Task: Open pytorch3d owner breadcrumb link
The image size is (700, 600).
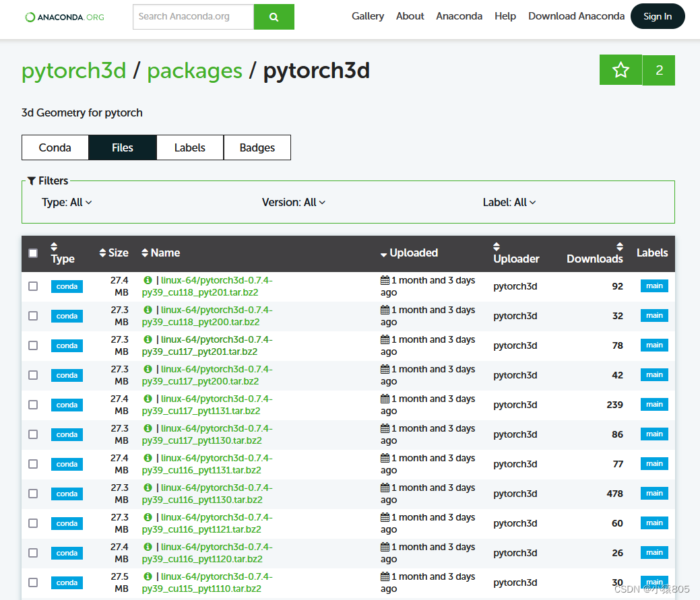Action: [x=74, y=71]
